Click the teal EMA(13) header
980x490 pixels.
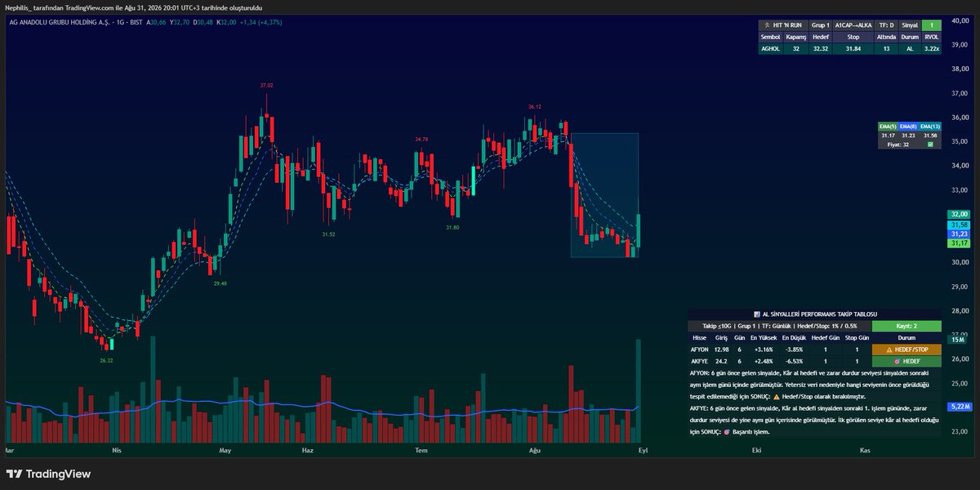[x=929, y=127]
